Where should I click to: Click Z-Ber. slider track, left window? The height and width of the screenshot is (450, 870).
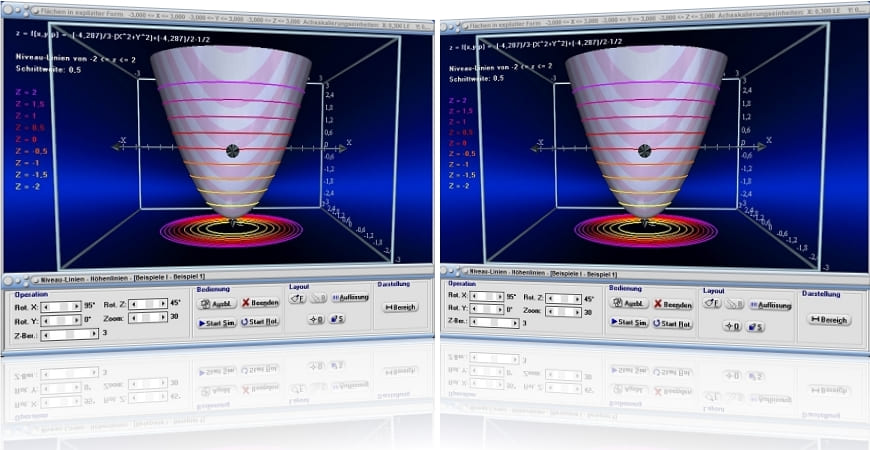pyautogui.click(x=70, y=334)
